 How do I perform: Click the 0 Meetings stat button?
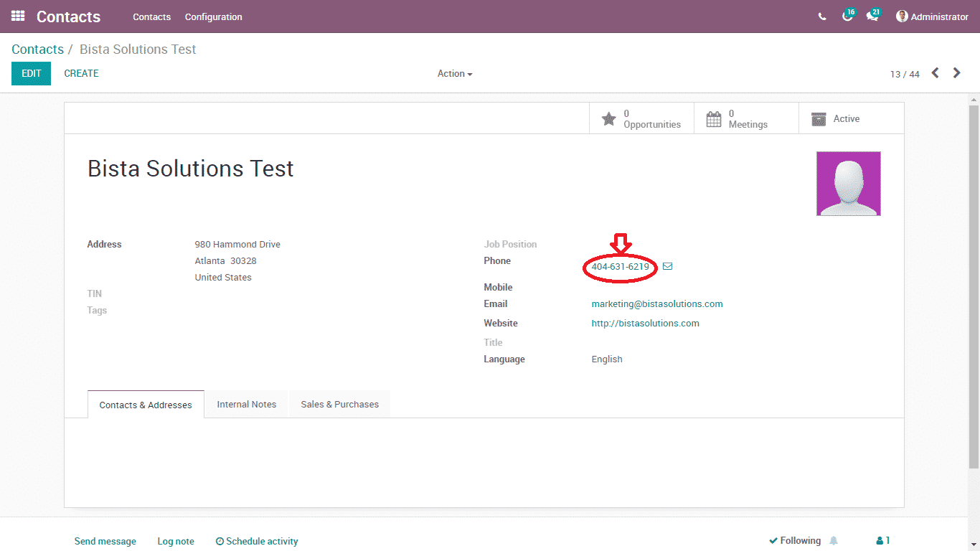pyautogui.click(x=746, y=118)
